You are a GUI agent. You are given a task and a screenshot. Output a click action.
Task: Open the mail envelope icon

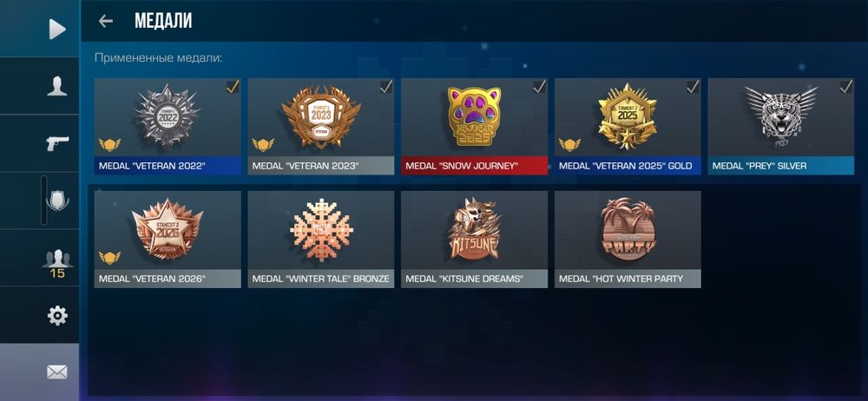tap(57, 372)
